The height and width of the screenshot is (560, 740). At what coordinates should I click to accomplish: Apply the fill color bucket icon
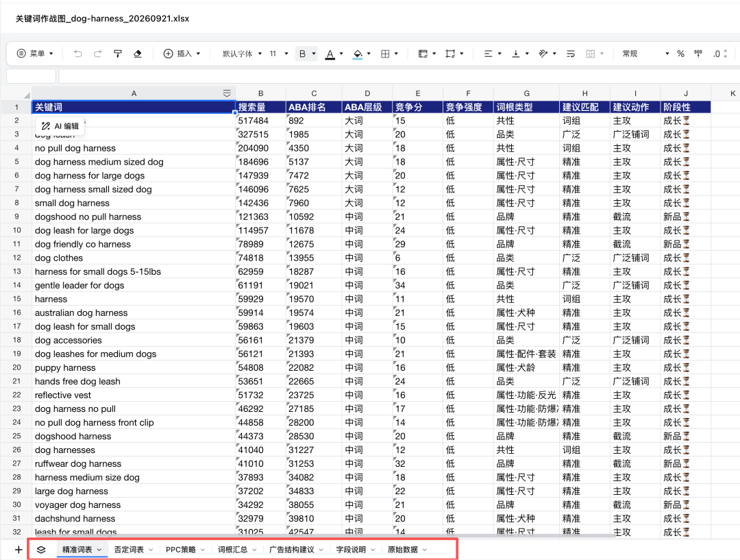pos(358,54)
